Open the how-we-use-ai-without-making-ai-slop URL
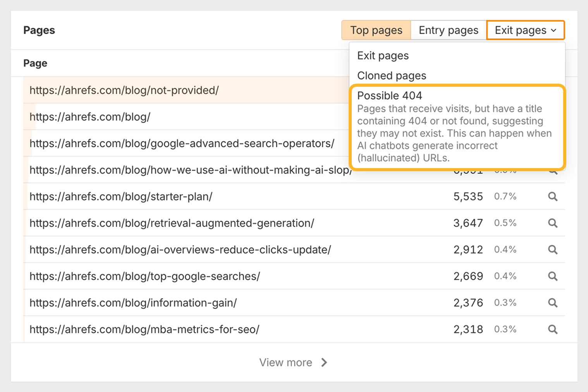 (x=191, y=170)
